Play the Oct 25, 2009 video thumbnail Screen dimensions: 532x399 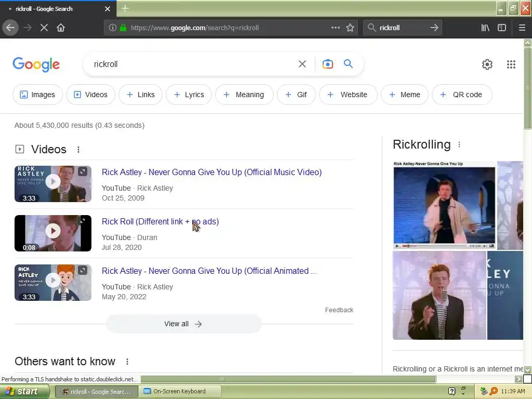tap(53, 184)
